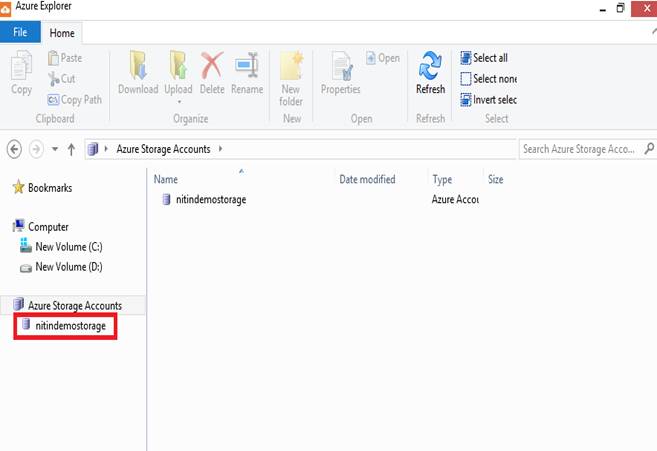Screen dimensions: 657x451
Task: Click the Azure Account type cell
Action: 455,199
